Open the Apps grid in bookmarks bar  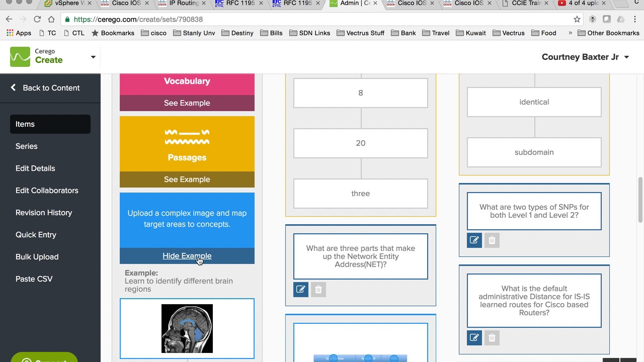[x=19, y=33]
